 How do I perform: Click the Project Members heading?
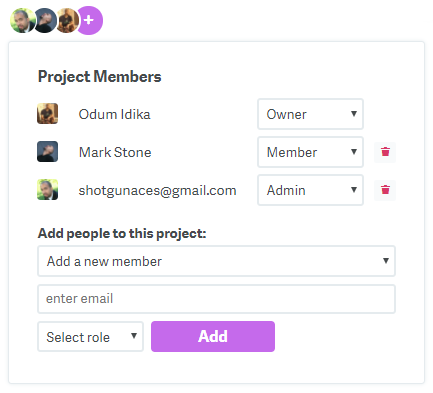point(99,77)
